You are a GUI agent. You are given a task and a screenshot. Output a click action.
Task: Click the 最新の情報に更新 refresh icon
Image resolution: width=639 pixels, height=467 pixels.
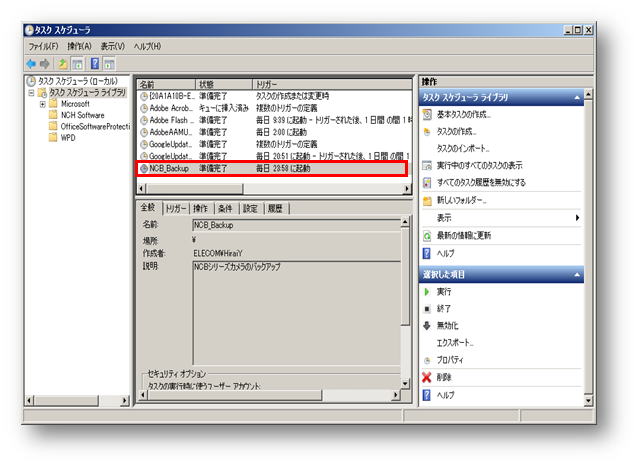pos(427,236)
